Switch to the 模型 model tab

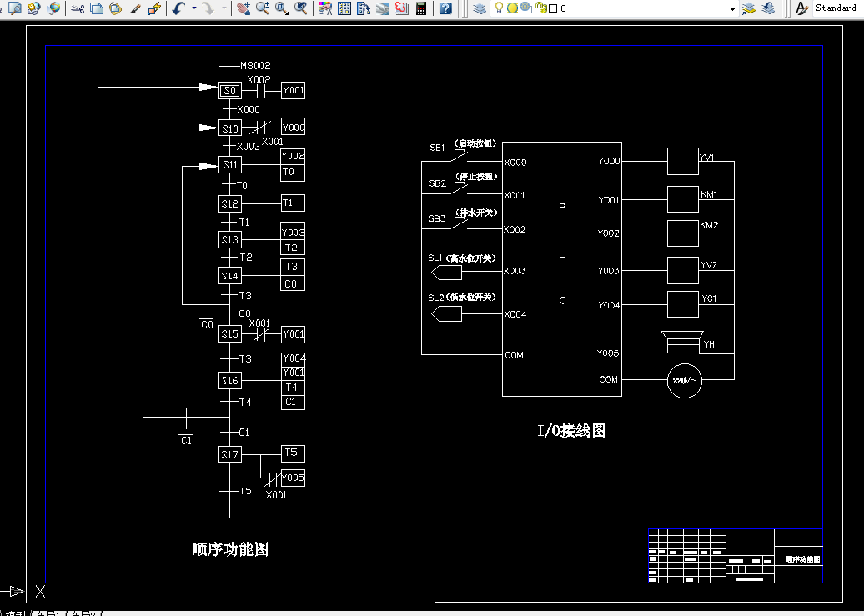tap(15, 613)
